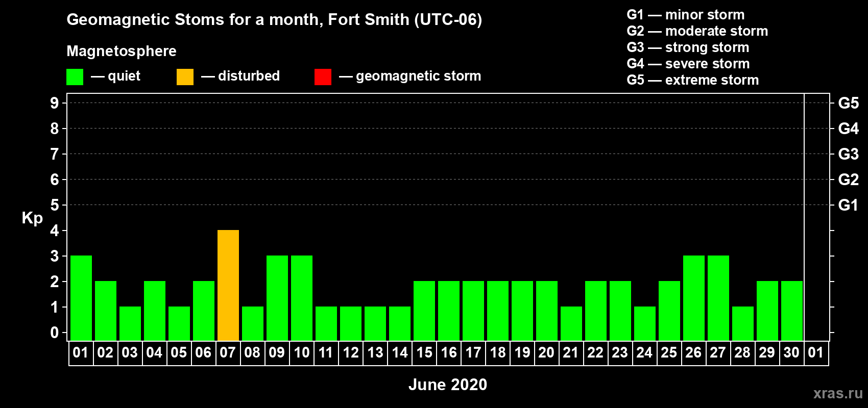
Task: Click the '— geomagnetic storm' legend label
Action: pos(410,76)
